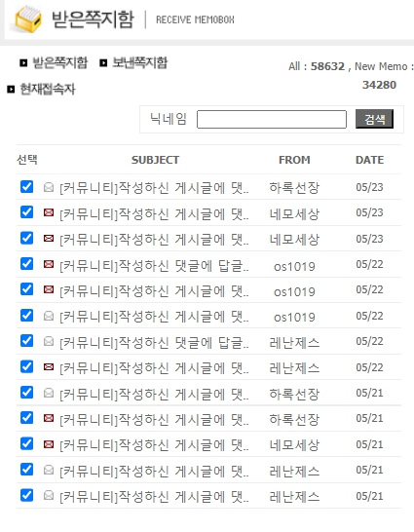414x532 pixels.
Task: Open the 받은쪽지함 received memo tab
Action: (x=59, y=62)
